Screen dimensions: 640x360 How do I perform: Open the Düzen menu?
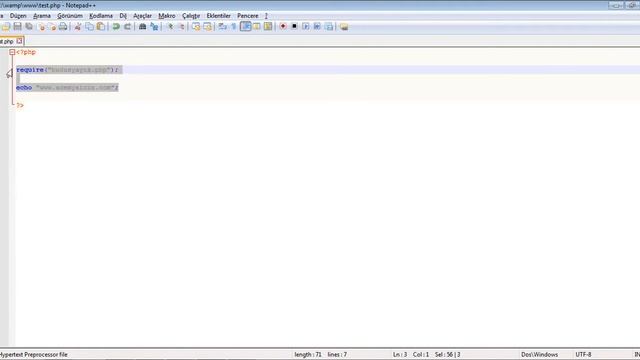(18, 16)
